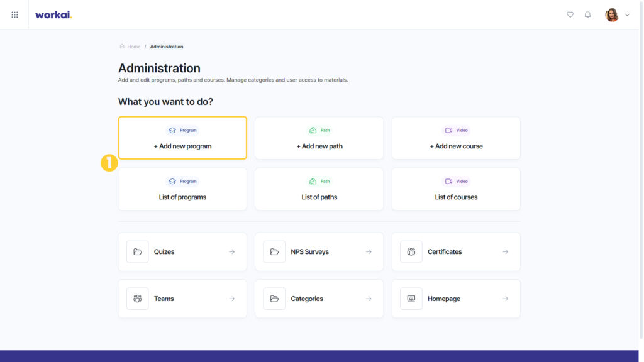
Task: Click the Administration breadcrumb item
Action: (x=167, y=47)
